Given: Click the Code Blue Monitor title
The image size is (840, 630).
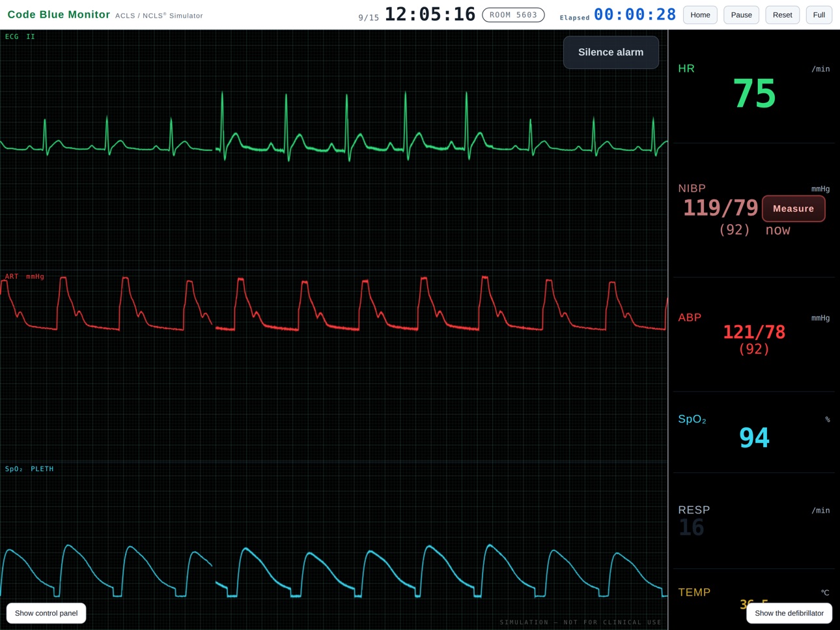Looking at the screenshot, I should tap(59, 14).
